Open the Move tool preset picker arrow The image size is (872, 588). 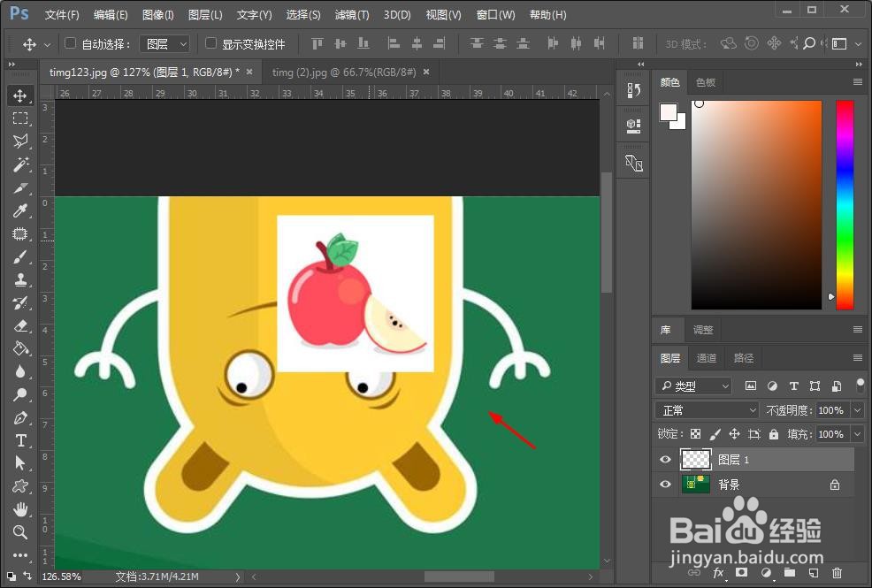(x=47, y=44)
